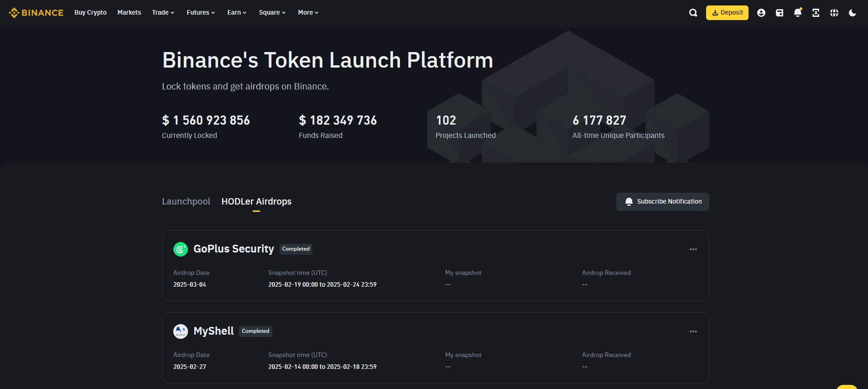Open the notifications bell in the header

(x=798, y=13)
